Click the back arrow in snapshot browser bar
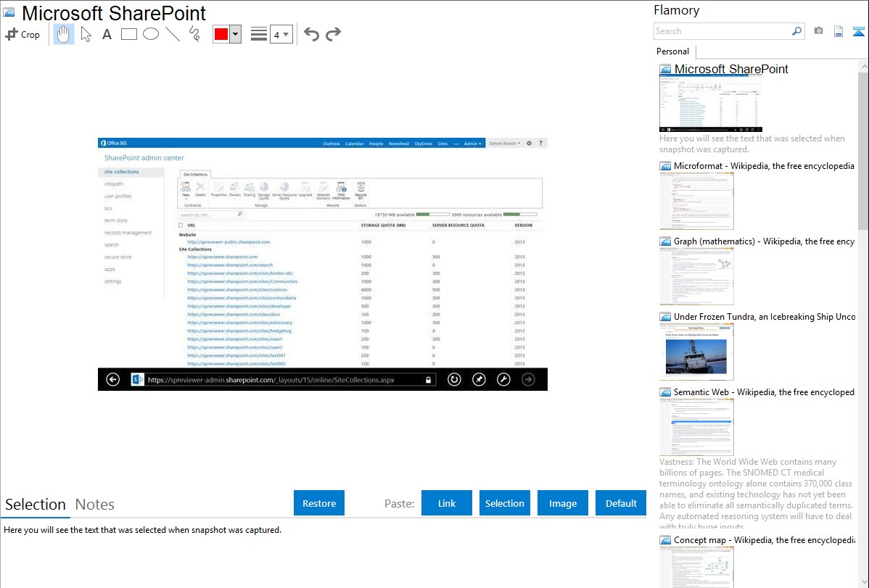The width and height of the screenshot is (869, 588). point(113,380)
